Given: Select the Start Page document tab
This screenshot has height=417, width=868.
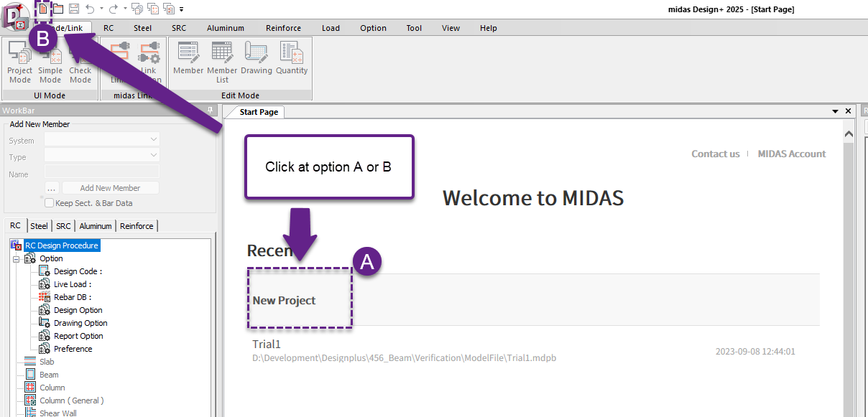Looking at the screenshot, I should tap(259, 112).
